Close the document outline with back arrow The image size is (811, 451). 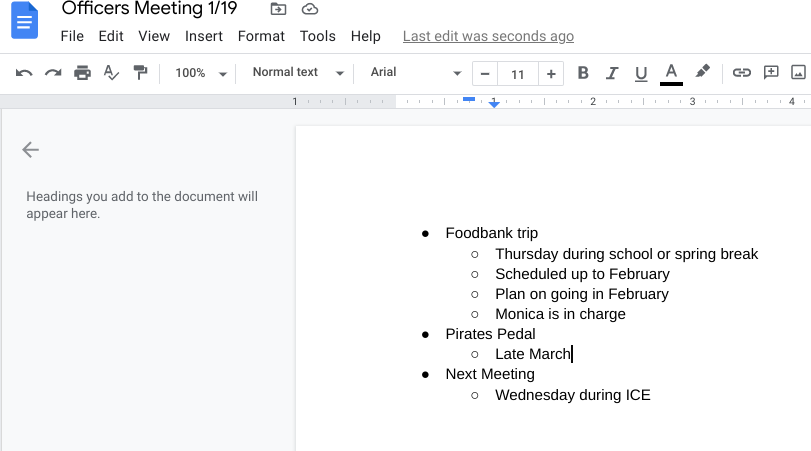[x=30, y=150]
